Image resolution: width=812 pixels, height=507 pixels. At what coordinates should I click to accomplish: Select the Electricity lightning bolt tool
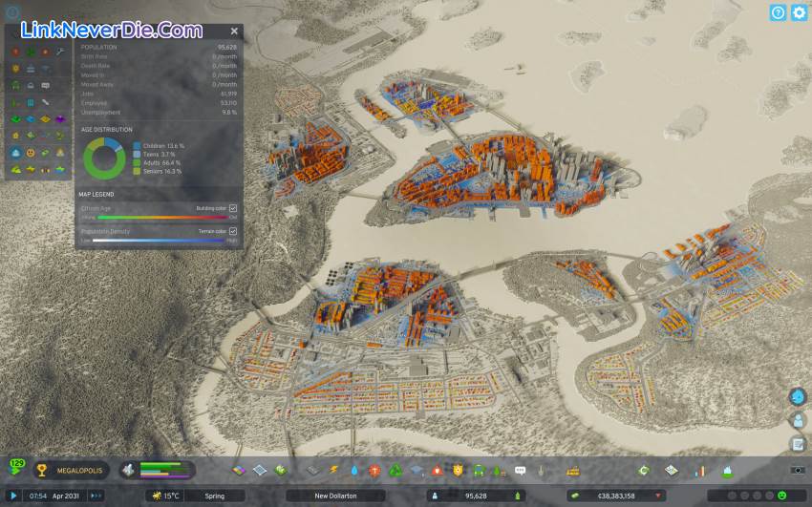click(x=334, y=470)
